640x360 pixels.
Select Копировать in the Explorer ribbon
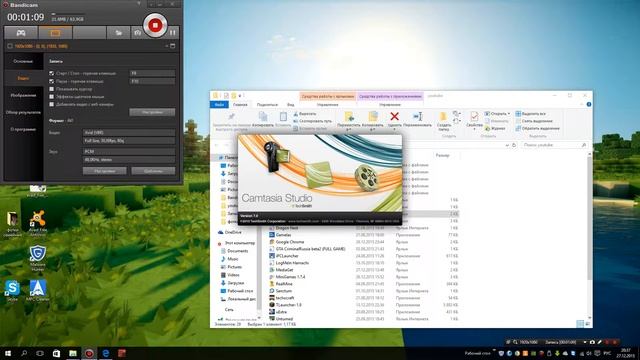coord(263,119)
